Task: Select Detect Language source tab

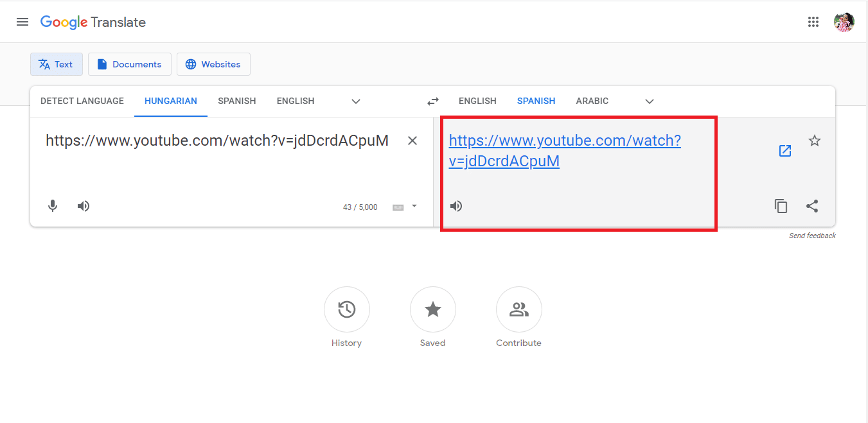Action: pos(82,101)
